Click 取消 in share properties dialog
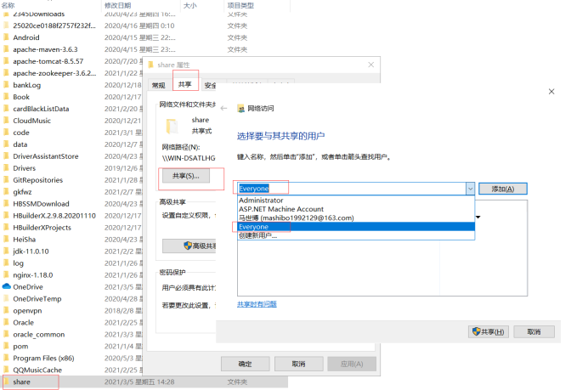 (299, 364)
